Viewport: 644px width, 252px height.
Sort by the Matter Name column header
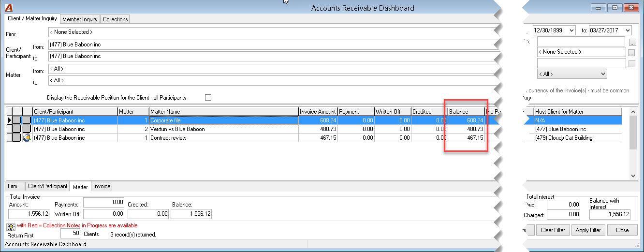(223, 112)
